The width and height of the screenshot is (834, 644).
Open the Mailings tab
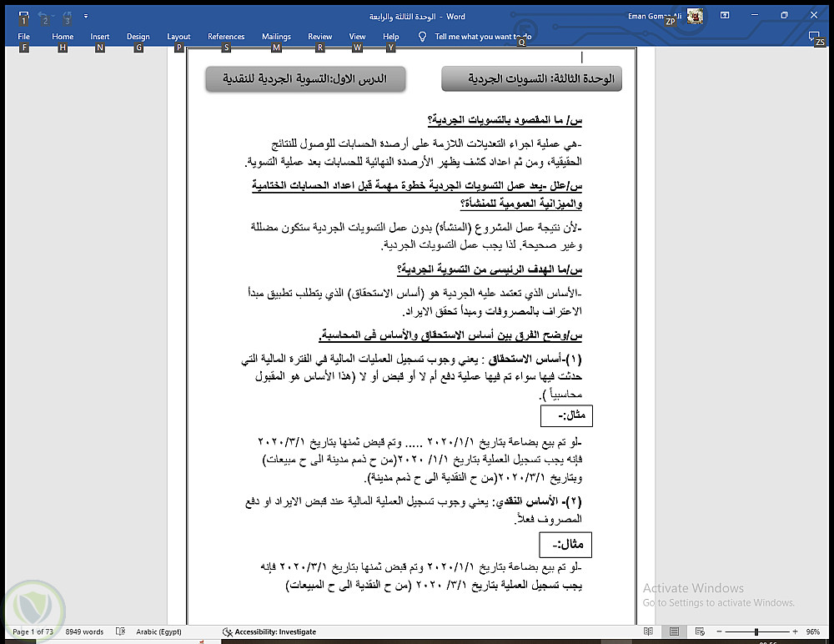(276, 36)
